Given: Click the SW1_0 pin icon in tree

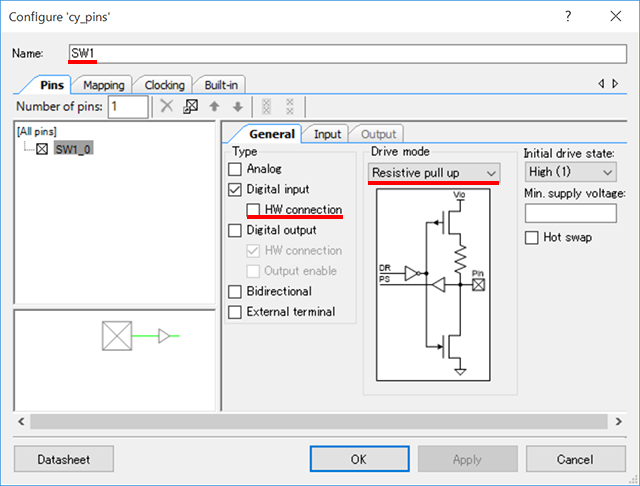Looking at the screenshot, I should point(42,149).
